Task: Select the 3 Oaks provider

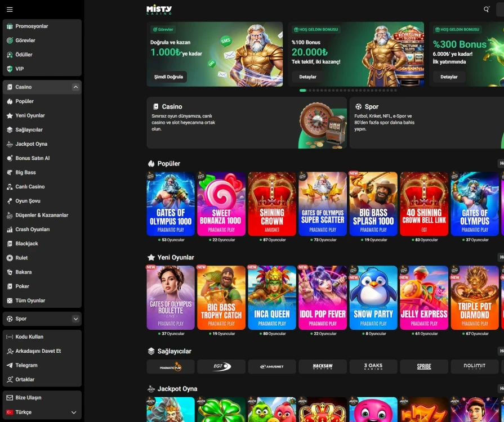Action: coord(373,366)
